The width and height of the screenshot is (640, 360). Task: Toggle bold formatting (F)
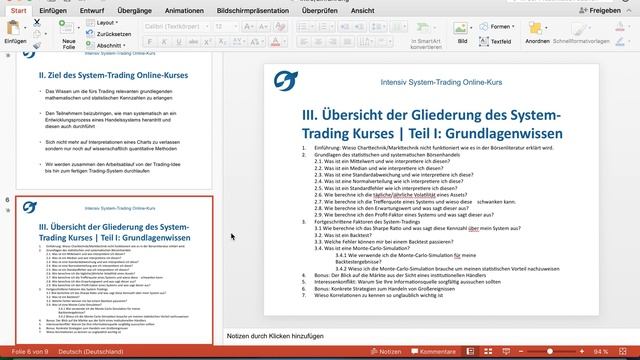[150, 42]
